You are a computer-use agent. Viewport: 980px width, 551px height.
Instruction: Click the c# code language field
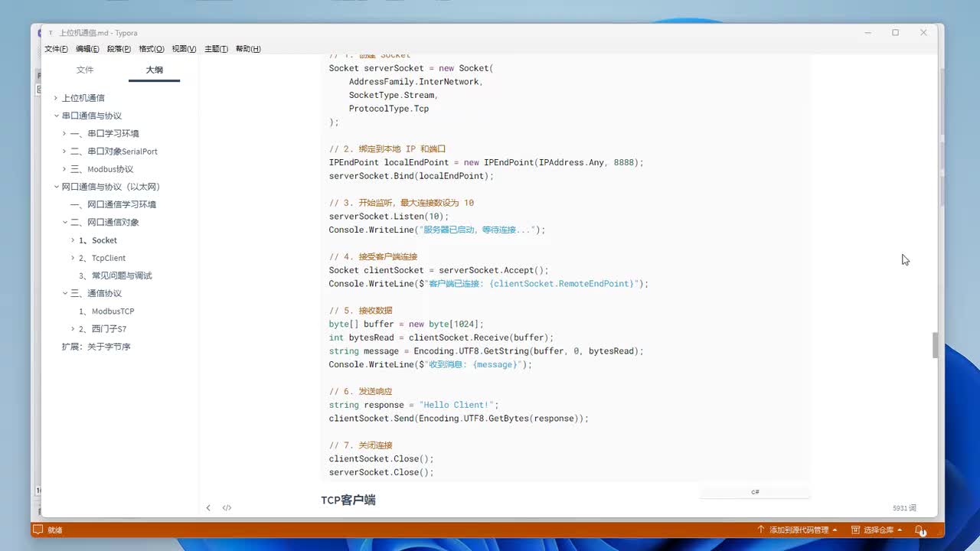click(754, 492)
